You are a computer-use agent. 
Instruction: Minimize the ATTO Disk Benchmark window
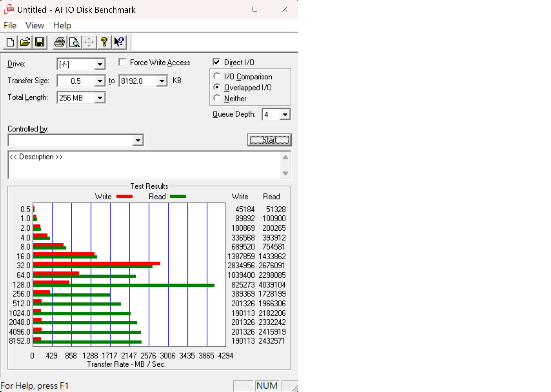tap(226, 9)
